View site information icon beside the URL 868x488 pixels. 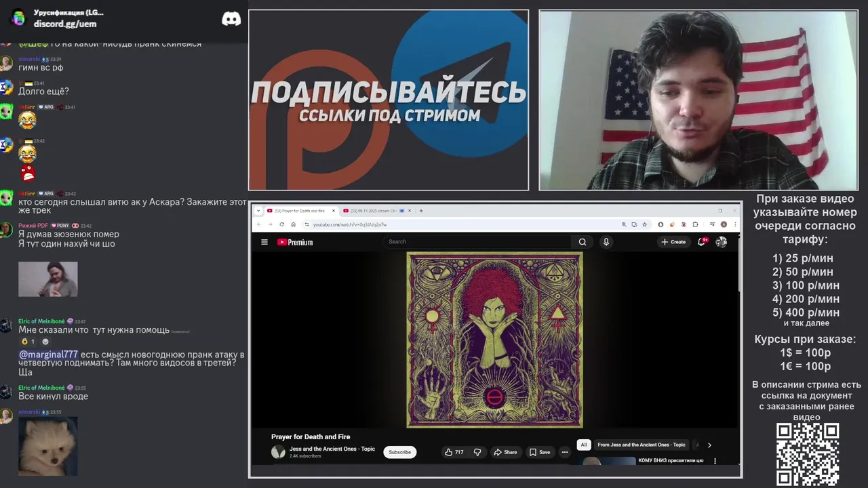[307, 224]
